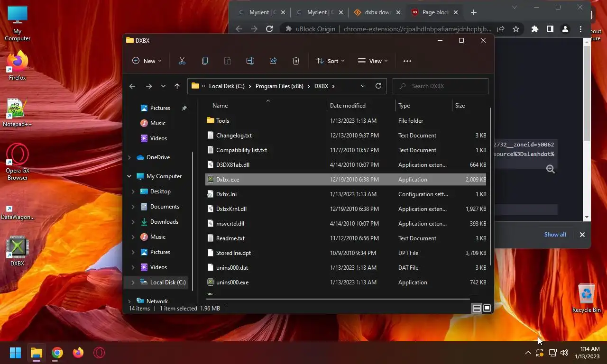Image resolution: width=607 pixels, height=364 pixels.
Task: Collapse the My Computer tree node
Action: (x=129, y=176)
